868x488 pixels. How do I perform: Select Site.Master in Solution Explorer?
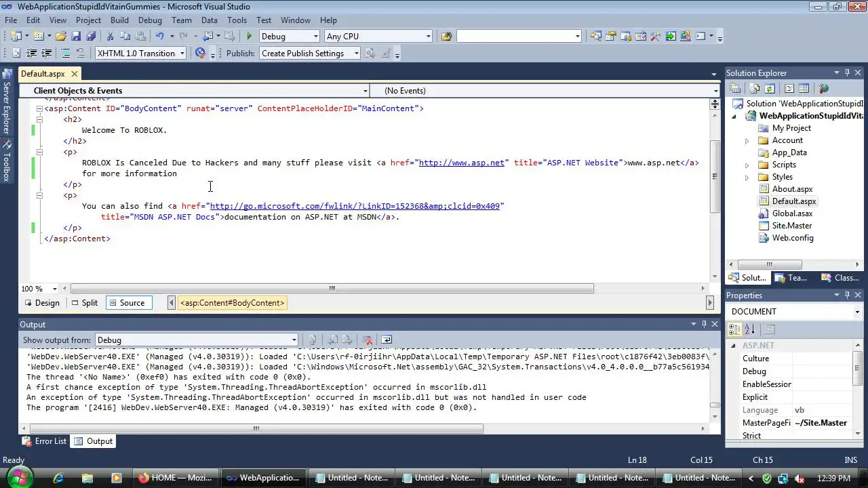791,226
